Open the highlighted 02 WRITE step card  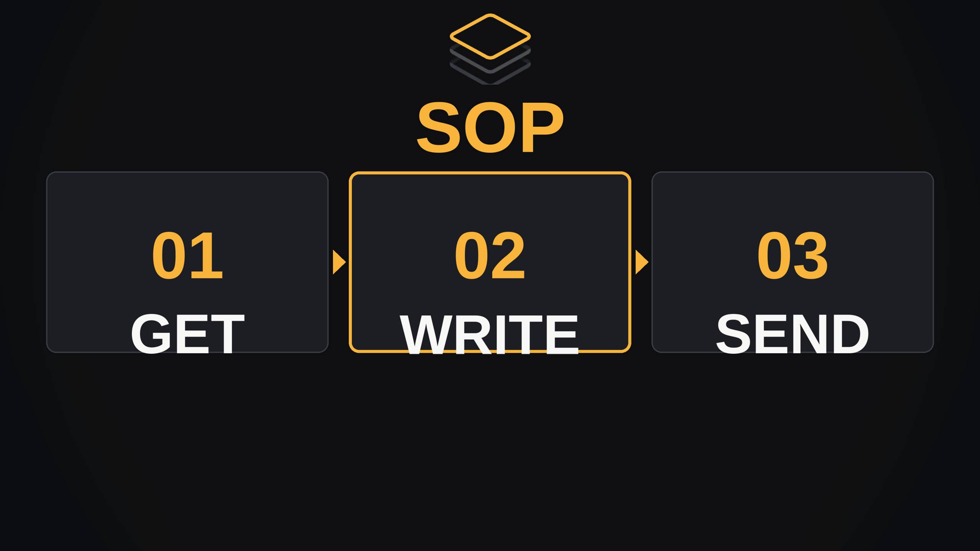(x=490, y=262)
